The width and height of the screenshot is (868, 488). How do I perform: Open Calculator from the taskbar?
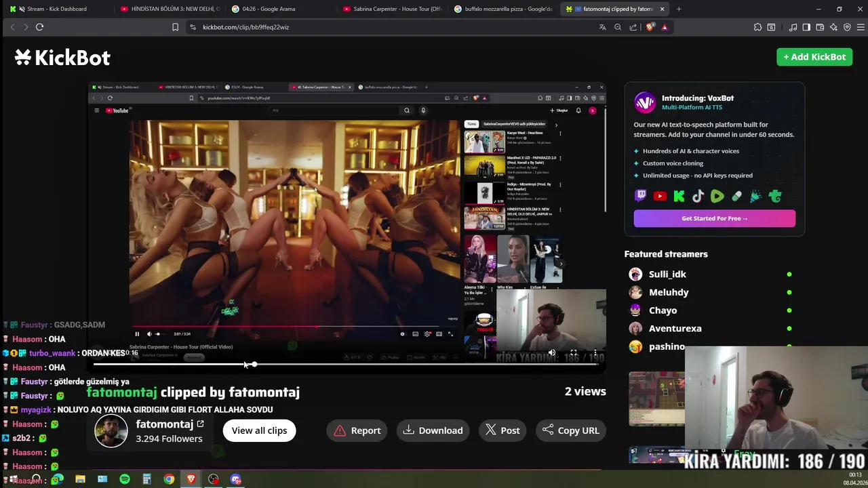(146, 479)
